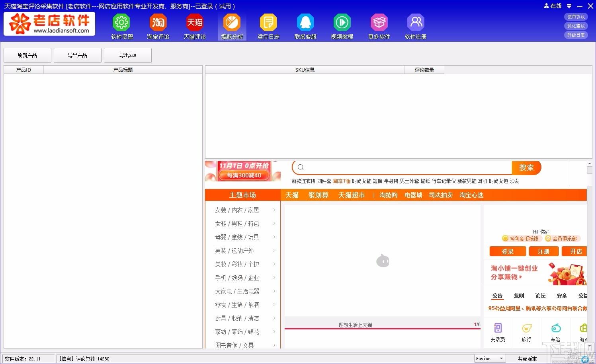Click the 产品标题 column header

(123, 70)
